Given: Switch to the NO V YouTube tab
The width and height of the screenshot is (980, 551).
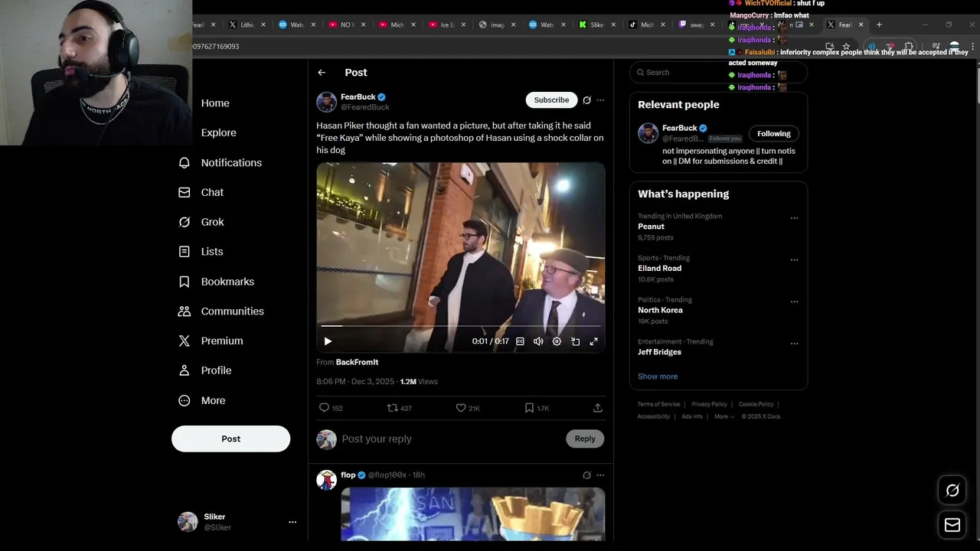Looking at the screenshot, I should pos(347,24).
